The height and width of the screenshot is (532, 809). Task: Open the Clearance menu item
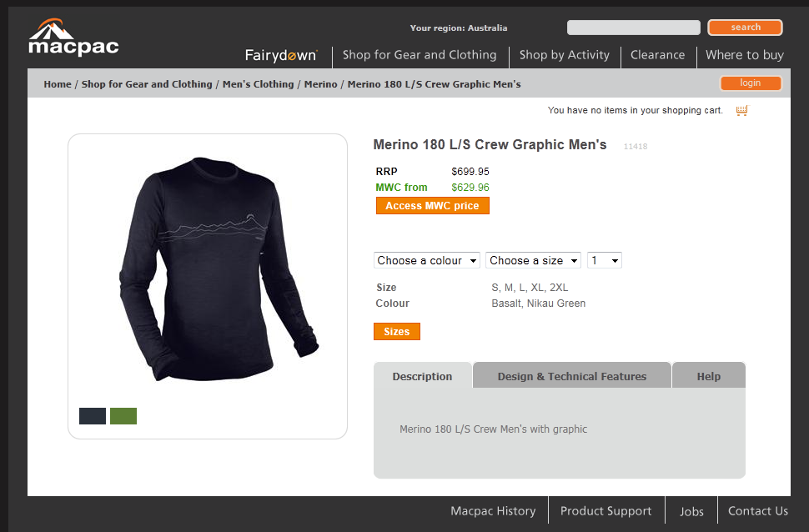tap(657, 55)
